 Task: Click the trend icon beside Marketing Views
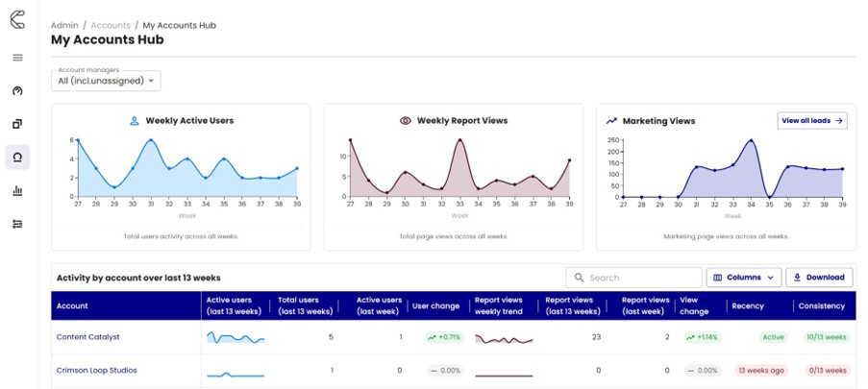pyautogui.click(x=611, y=121)
